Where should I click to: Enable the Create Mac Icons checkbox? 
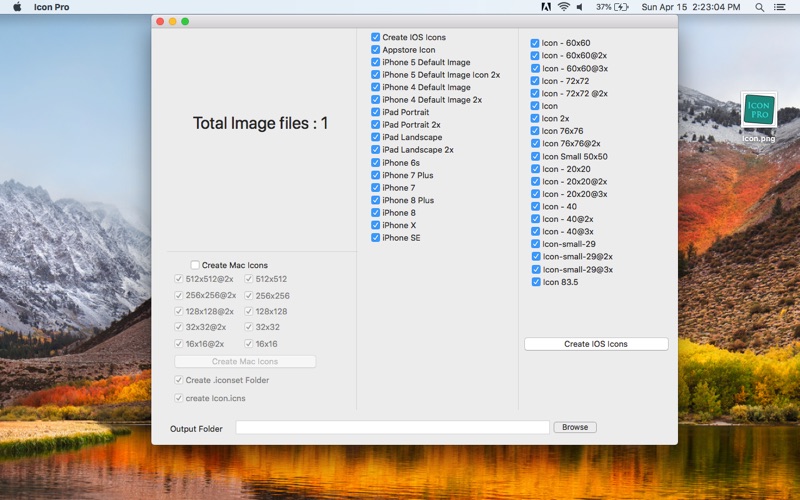pos(195,265)
